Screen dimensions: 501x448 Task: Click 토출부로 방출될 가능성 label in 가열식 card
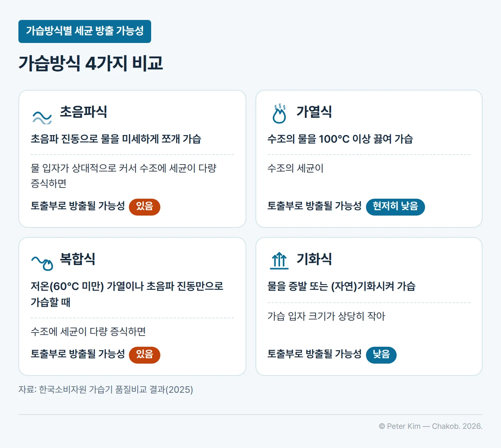[315, 206]
